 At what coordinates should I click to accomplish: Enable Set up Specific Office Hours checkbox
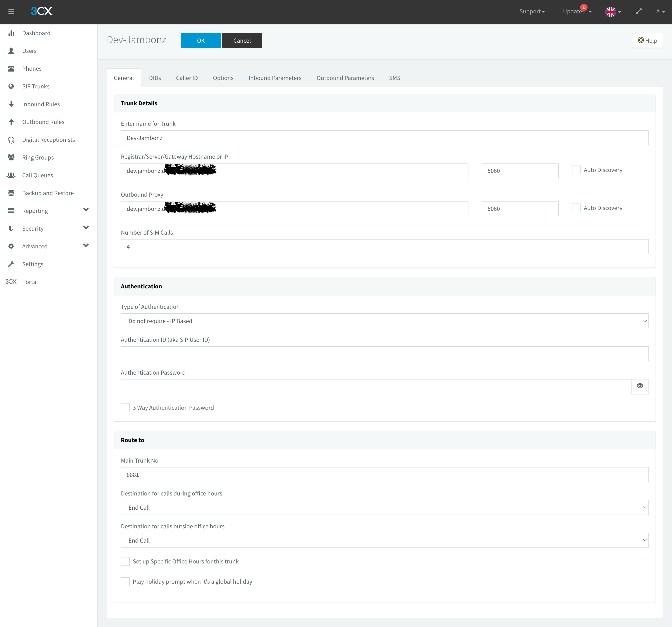click(x=125, y=561)
